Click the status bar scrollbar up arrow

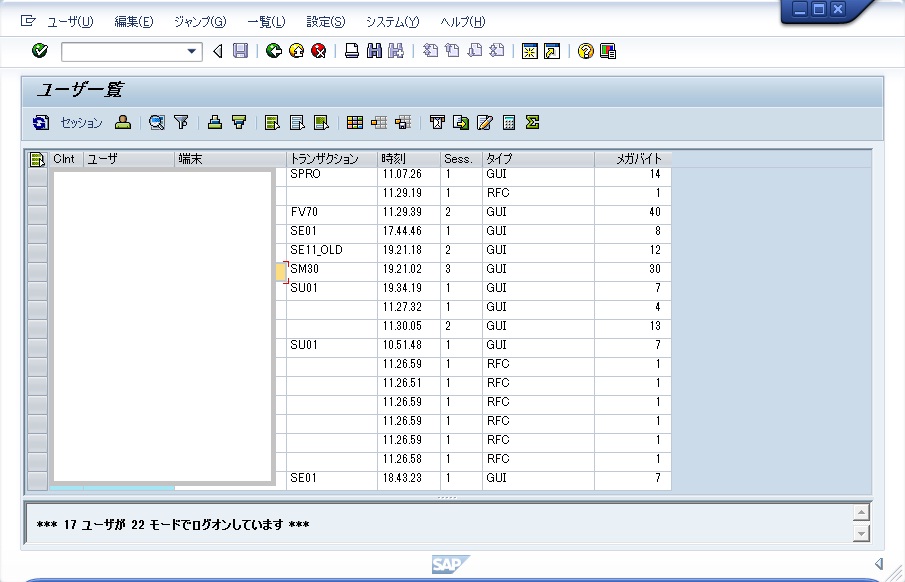(x=860, y=512)
